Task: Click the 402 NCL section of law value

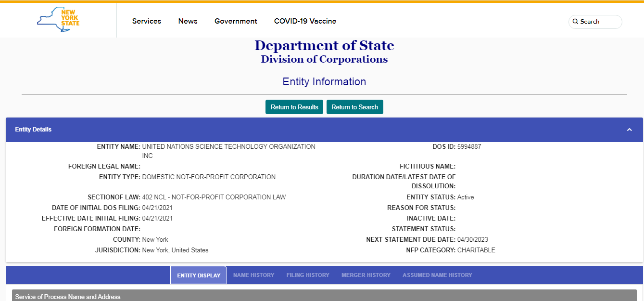Action: click(214, 197)
